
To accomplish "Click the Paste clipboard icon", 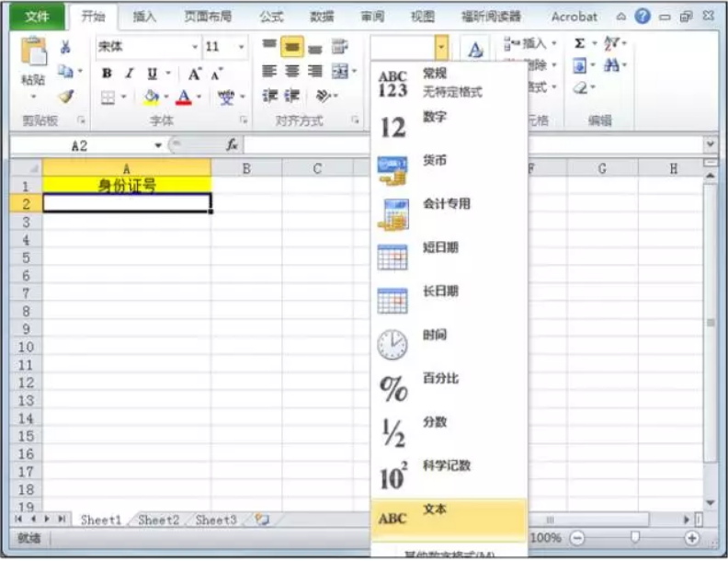I will [x=33, y=52].
